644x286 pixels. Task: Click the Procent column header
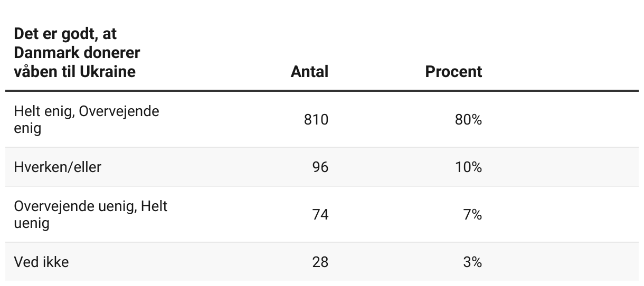point(453,72)
